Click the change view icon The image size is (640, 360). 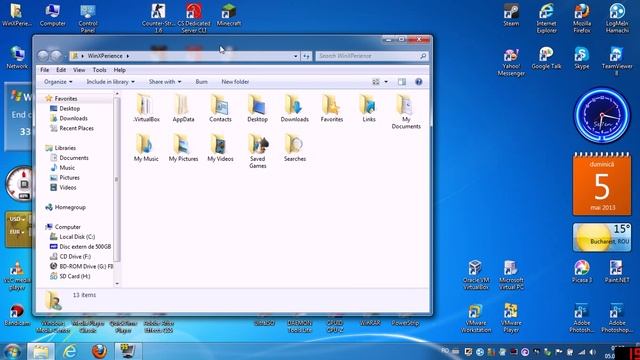(x=376, y=82)
